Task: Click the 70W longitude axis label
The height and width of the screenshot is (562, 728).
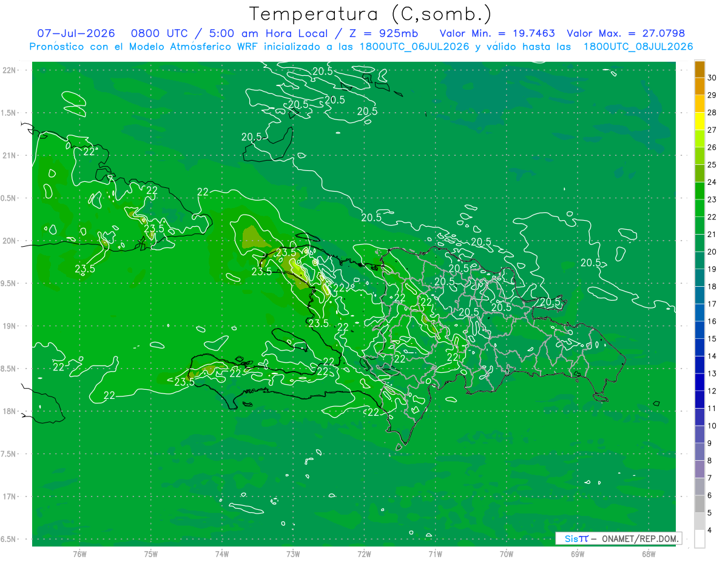Action: 506,554
